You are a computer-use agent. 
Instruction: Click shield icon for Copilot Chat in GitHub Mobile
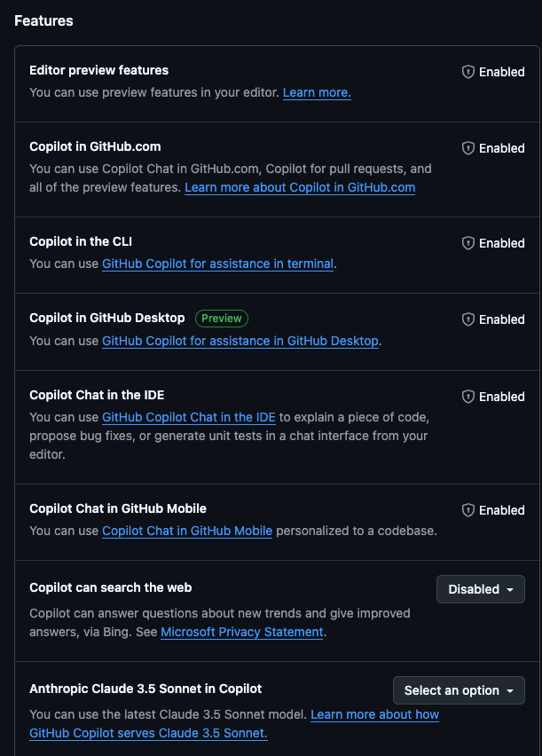(468, 510)
